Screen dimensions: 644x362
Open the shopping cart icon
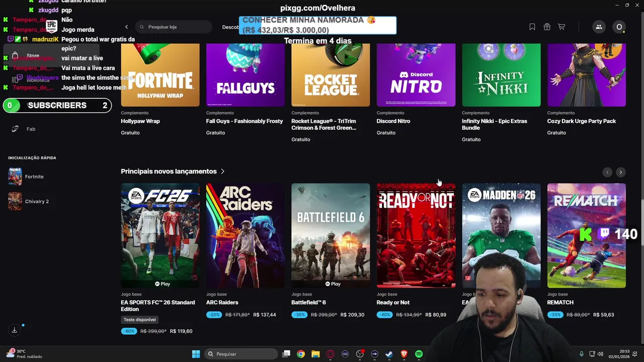561,27
